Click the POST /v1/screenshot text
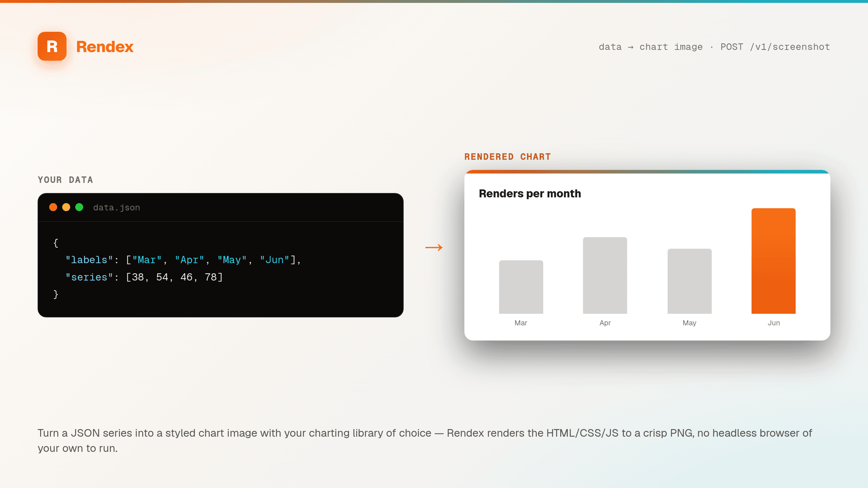Screen dimensions: 868x488 tap(775, 47)
